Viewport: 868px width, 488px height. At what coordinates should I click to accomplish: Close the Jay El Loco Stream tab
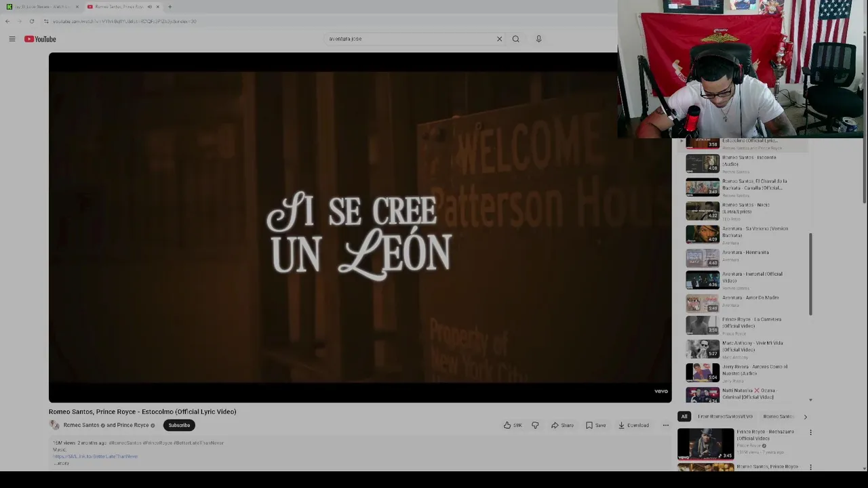tap(77, 7)
